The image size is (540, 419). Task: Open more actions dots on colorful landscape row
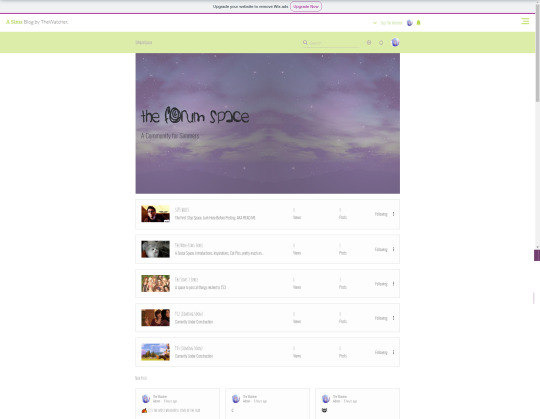[x=394, y=352]
